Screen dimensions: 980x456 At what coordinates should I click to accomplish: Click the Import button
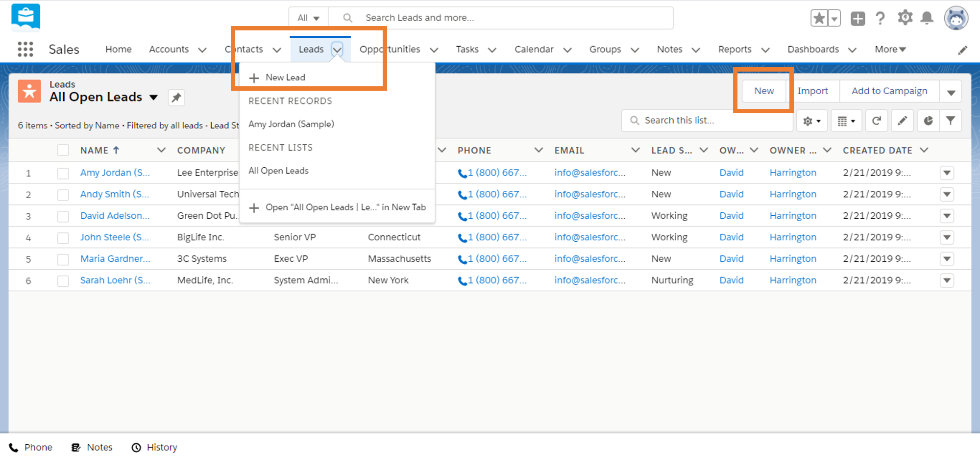(x=812, y=91)
